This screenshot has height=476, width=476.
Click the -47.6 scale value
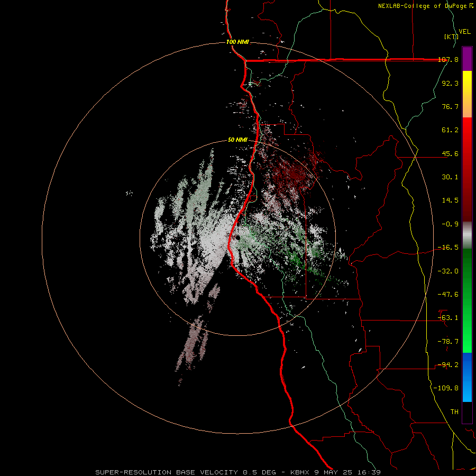point(448,295)
